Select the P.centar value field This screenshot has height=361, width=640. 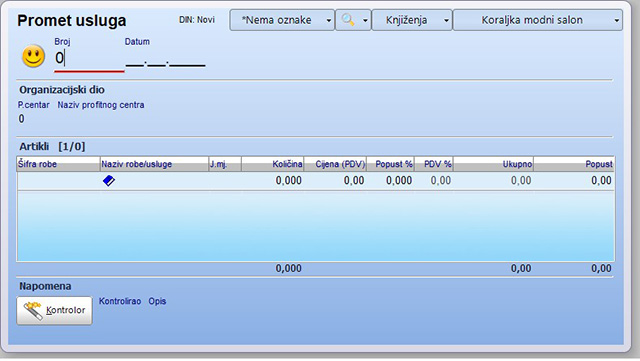(33, 119)
